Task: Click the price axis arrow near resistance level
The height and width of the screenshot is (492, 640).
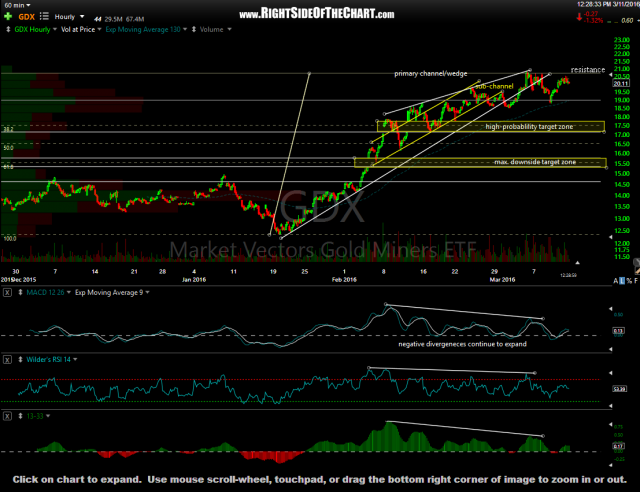Action: point(611,75)
